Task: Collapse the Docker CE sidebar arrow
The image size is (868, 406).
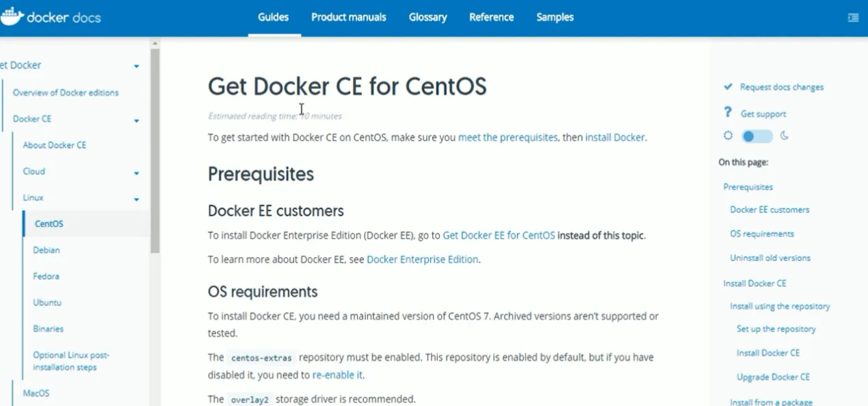Action: pyautogui.click(x=136, y=120)
